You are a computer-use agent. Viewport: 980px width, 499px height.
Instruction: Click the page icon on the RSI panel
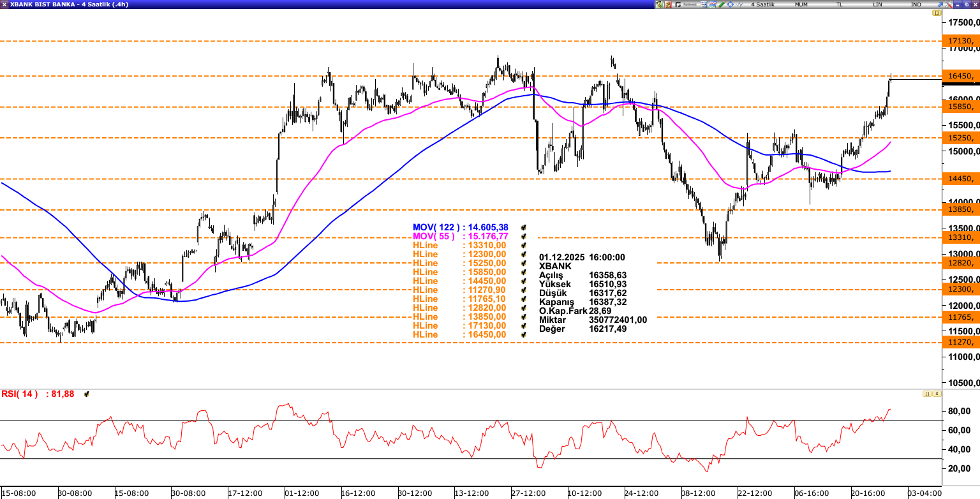tap(927, 394)
